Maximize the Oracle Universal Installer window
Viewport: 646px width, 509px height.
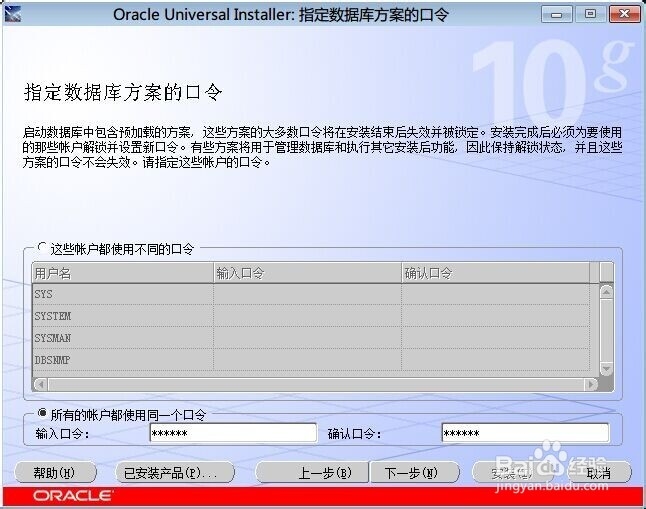590,14
